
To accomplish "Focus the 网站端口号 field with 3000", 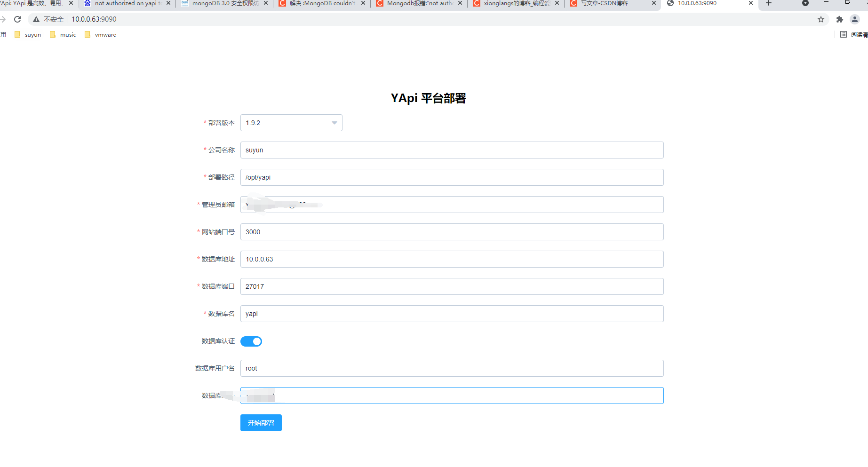I will [x=452, y=232].
